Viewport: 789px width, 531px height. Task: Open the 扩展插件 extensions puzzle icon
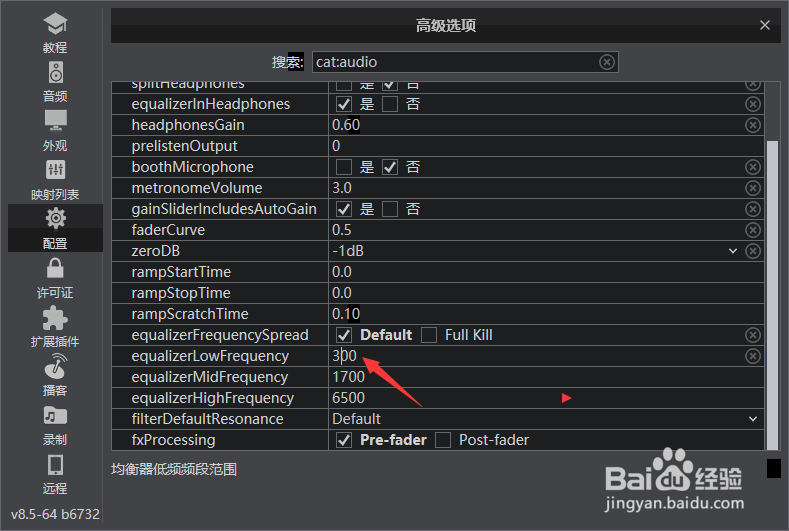pos(55,318)
